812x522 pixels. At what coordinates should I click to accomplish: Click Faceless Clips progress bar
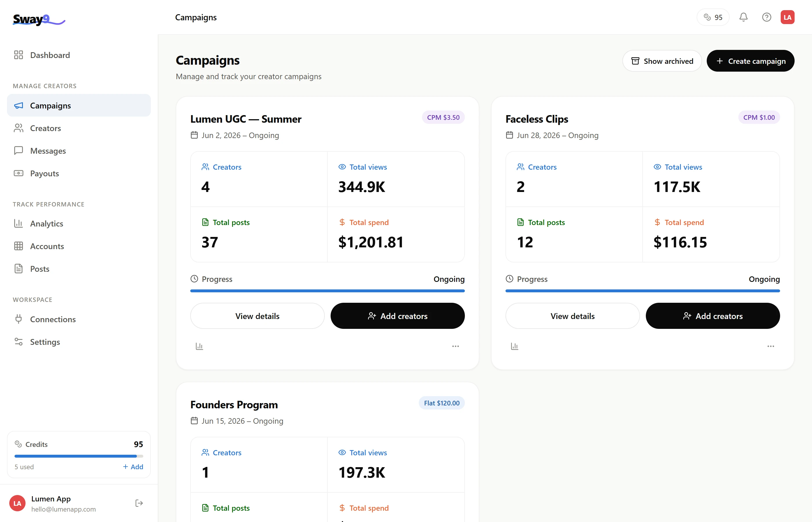click(643, 291)
